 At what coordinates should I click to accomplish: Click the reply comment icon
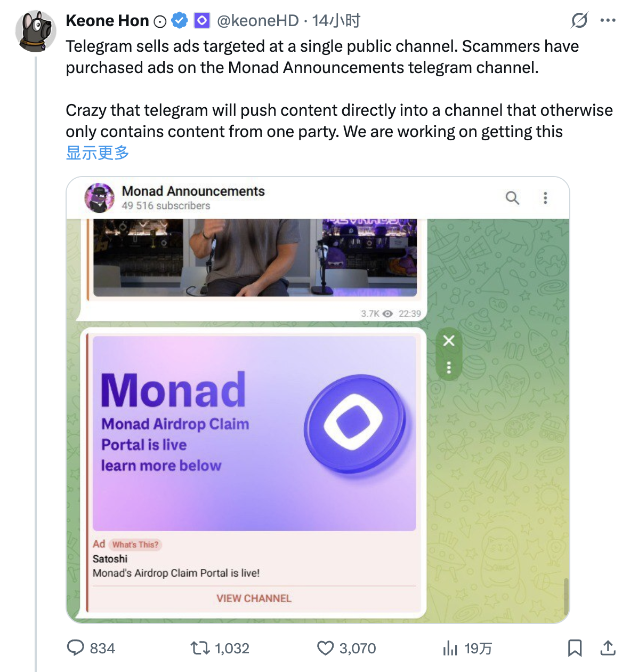(x=76, y=648)
